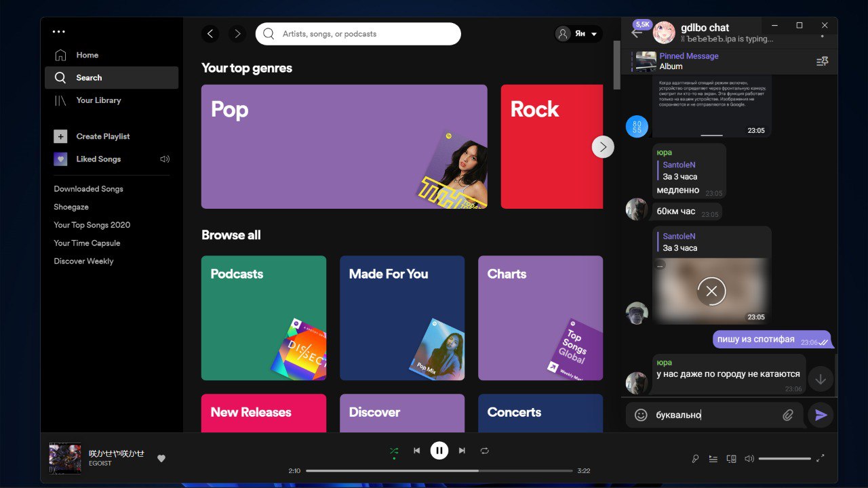The width and height of the screenshot is (868, 488).
Task: Open the Charts category tile
Action: coord(540,318)
